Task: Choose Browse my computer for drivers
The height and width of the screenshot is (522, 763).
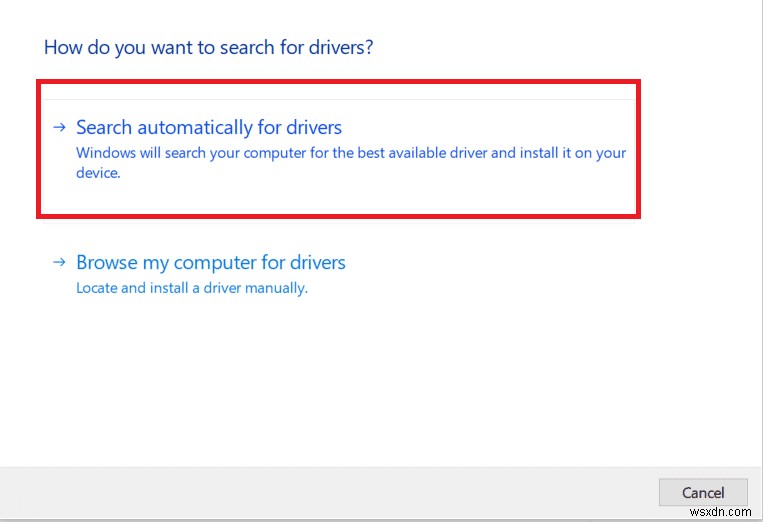Action: click(x=211, y=263)
